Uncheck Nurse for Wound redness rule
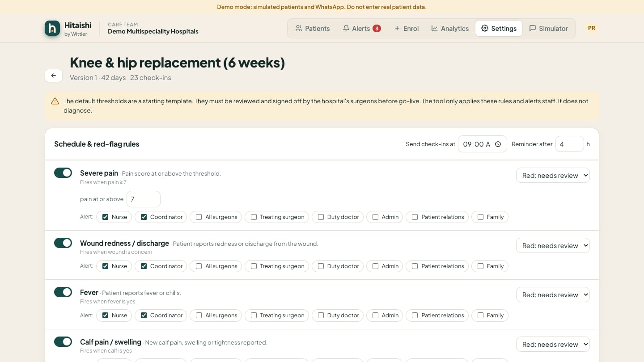This screenshot has height=362, width=644. coord(105,266)
